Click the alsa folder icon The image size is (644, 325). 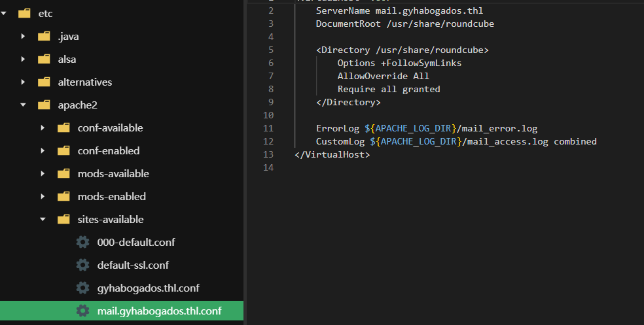[x=44, y=60]
